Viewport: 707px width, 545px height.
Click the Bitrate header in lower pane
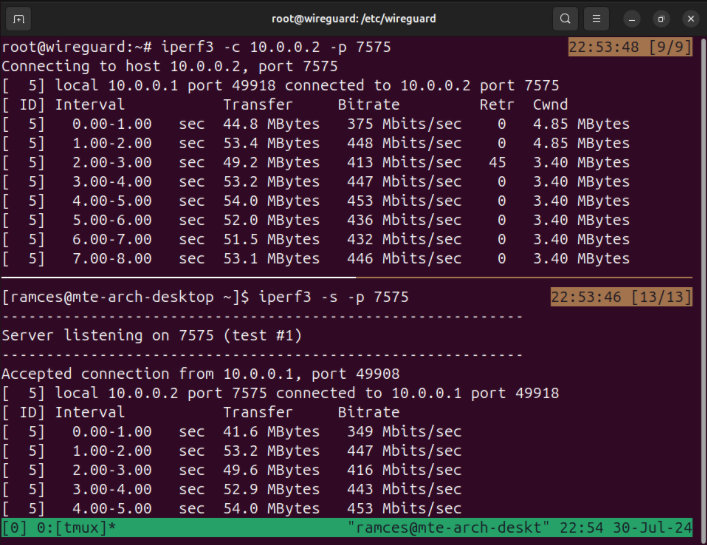click(369, 412)
